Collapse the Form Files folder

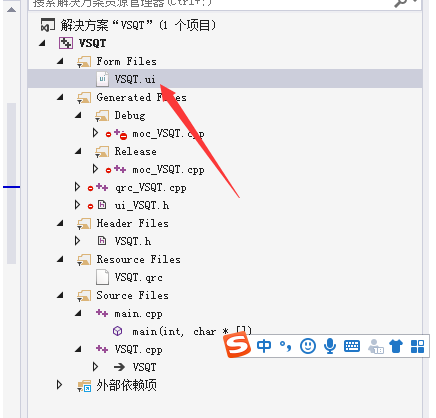pos(60,61)
